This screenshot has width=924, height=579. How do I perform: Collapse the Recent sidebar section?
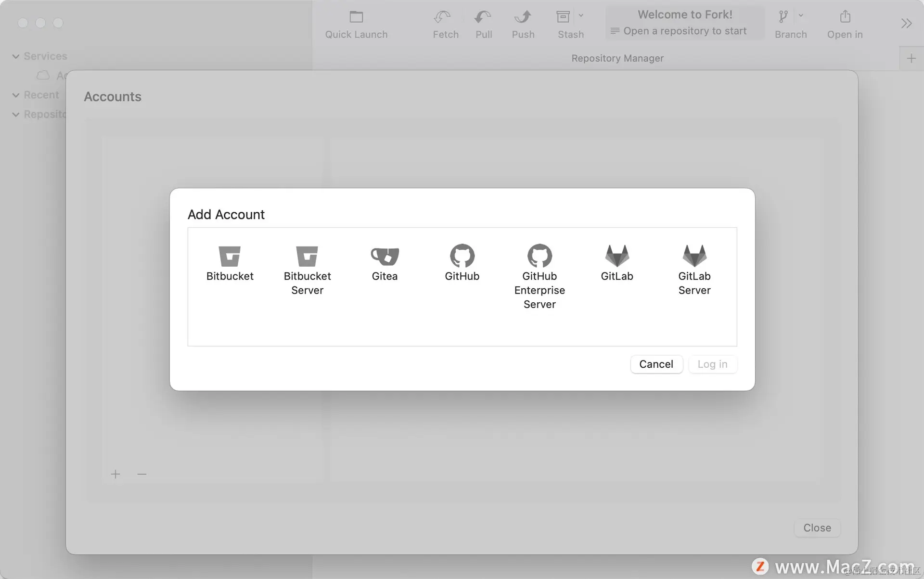click(15, 95)
